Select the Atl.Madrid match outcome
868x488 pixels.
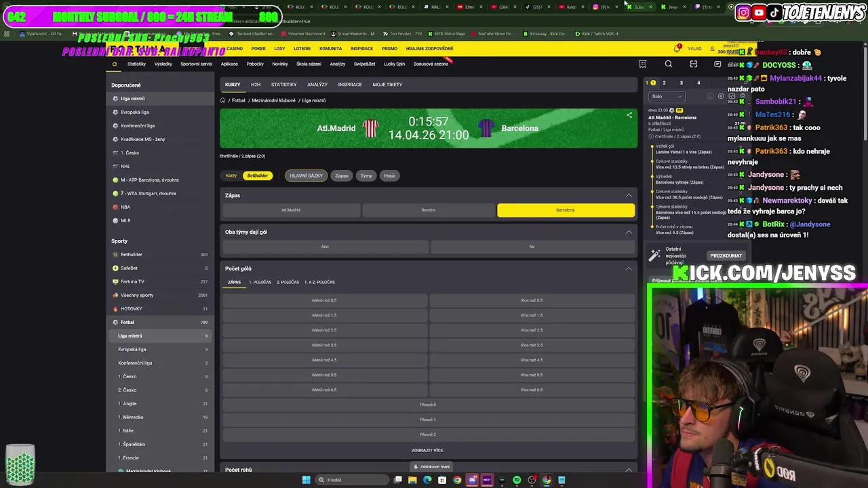(291, 210)
